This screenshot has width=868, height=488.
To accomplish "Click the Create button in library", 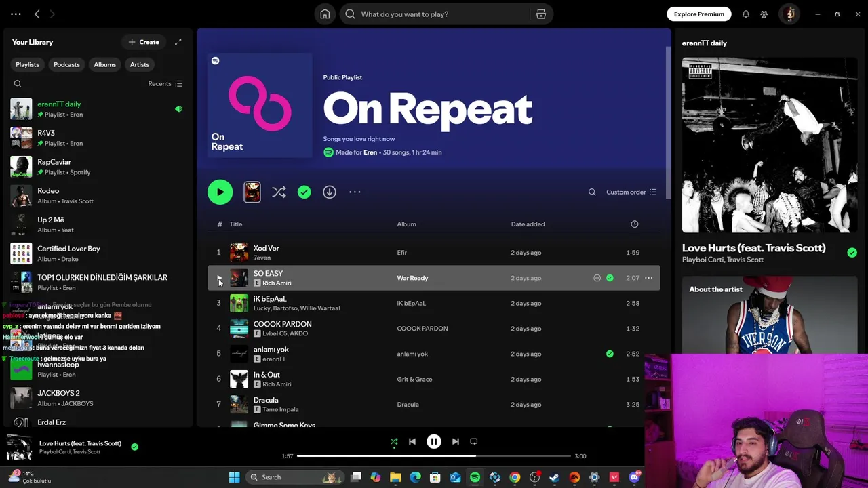I will point(144,42).
